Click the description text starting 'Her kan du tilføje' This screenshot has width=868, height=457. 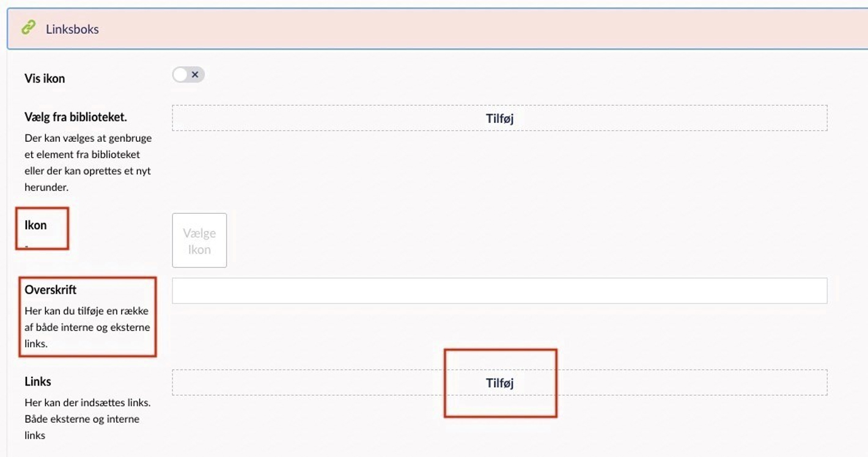[87, 327]
